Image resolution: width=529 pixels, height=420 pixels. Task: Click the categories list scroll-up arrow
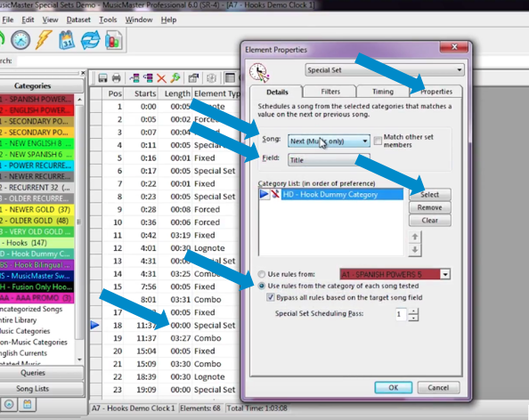point(79,100)
